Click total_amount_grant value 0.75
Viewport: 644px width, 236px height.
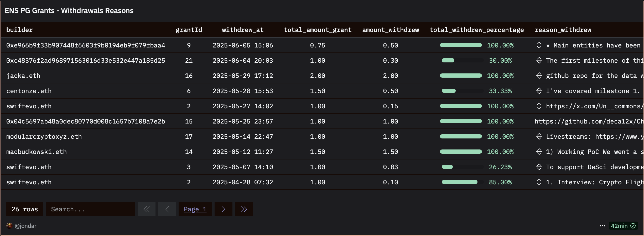point(318,45)
